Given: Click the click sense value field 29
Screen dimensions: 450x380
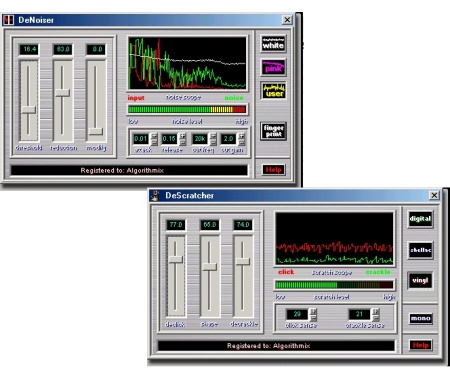Looking at the screenshot, I should pyautogui.click(x=297, y=314).
